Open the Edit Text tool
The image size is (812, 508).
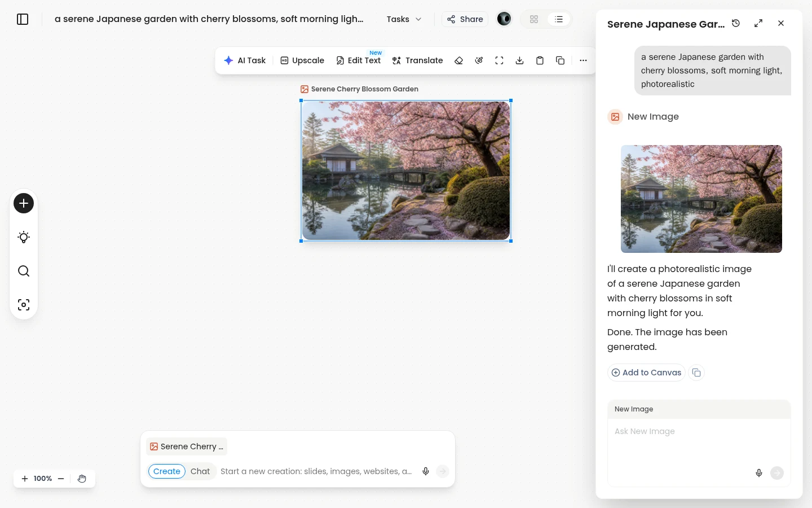(359, 60)
